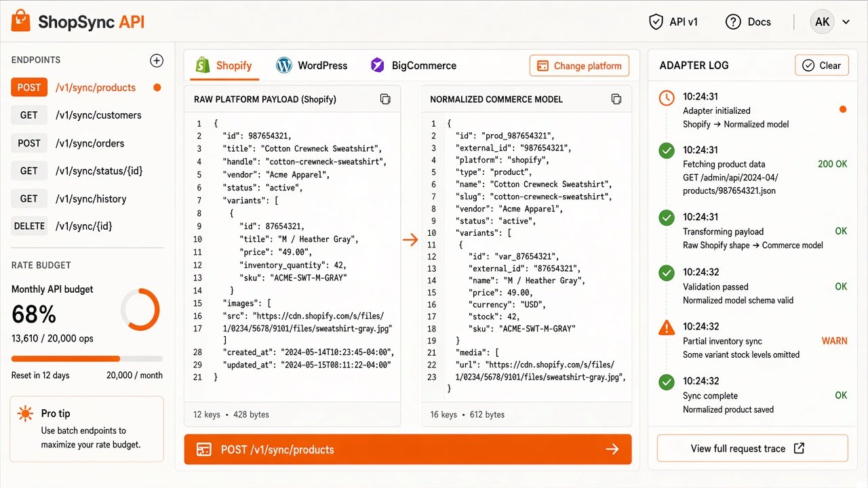Switch to the BigCommerce tab
The width and height of the screenshot is (868, 488).
click(x=414, y=66)
